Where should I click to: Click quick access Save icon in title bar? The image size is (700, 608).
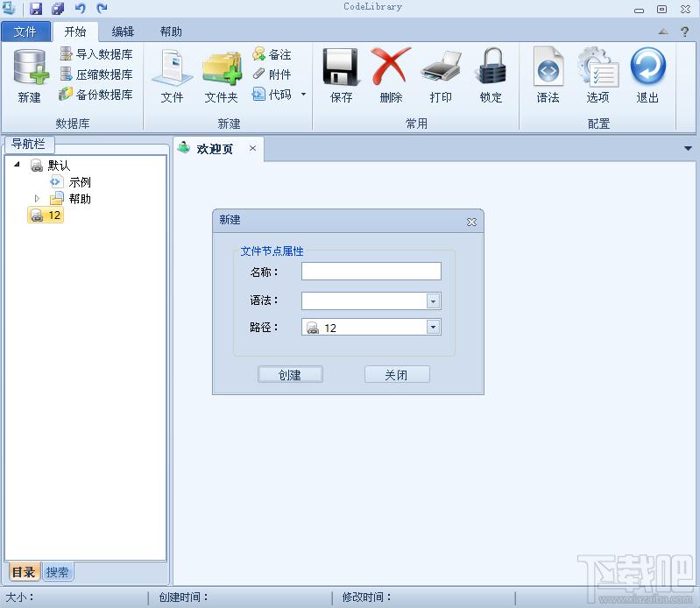[36, 8]
